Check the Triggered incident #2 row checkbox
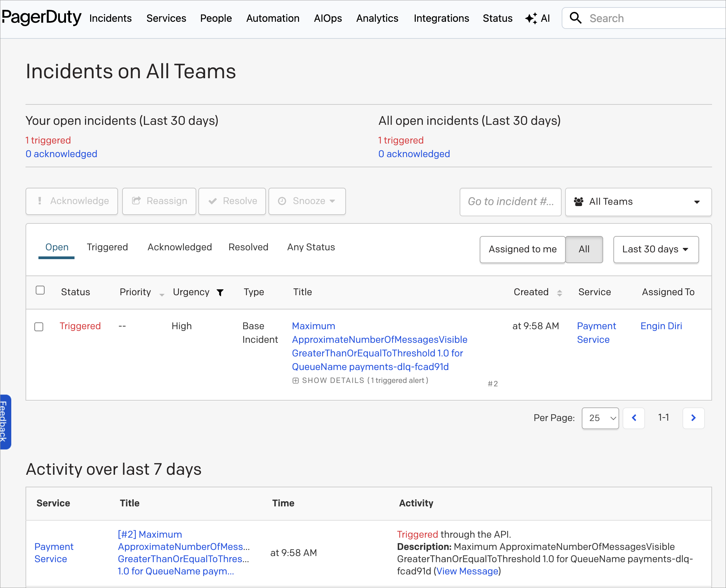The width and height of the screenshot is (726, 588). click(39, 326)
